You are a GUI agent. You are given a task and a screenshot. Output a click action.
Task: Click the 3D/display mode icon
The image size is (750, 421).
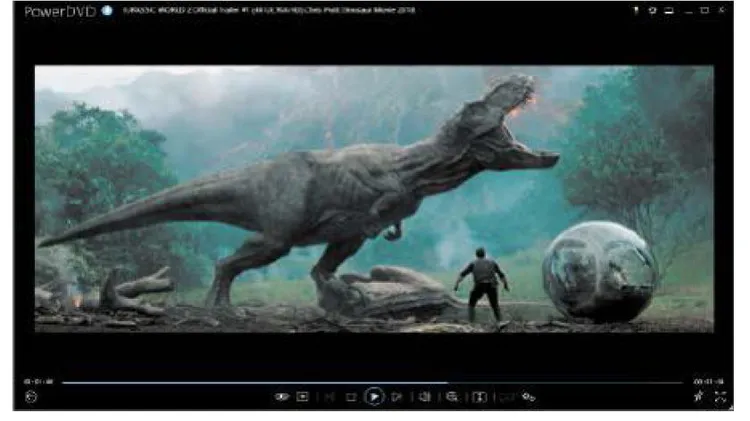point(480,397)
